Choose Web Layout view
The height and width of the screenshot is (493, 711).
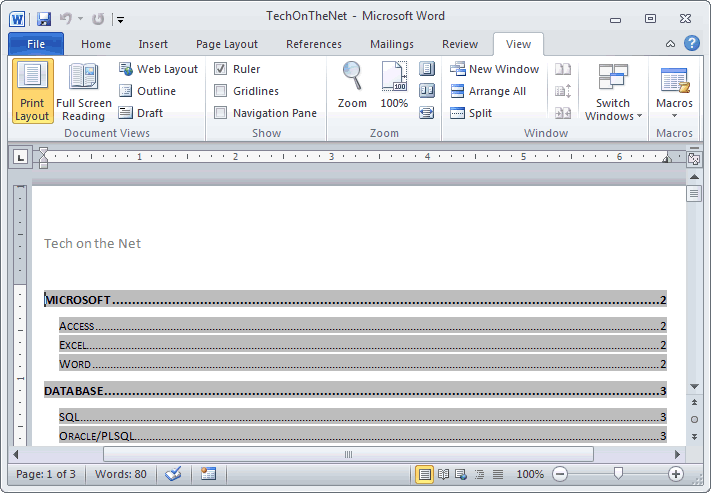click(158, 69)
